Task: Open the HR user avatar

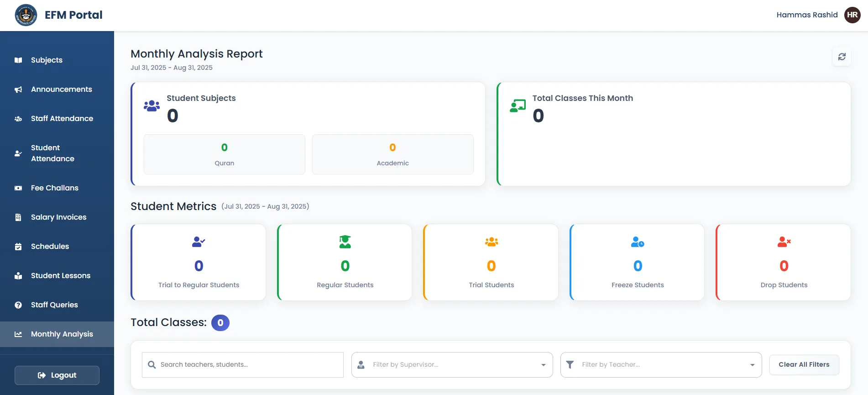Action: click(852, 15)
